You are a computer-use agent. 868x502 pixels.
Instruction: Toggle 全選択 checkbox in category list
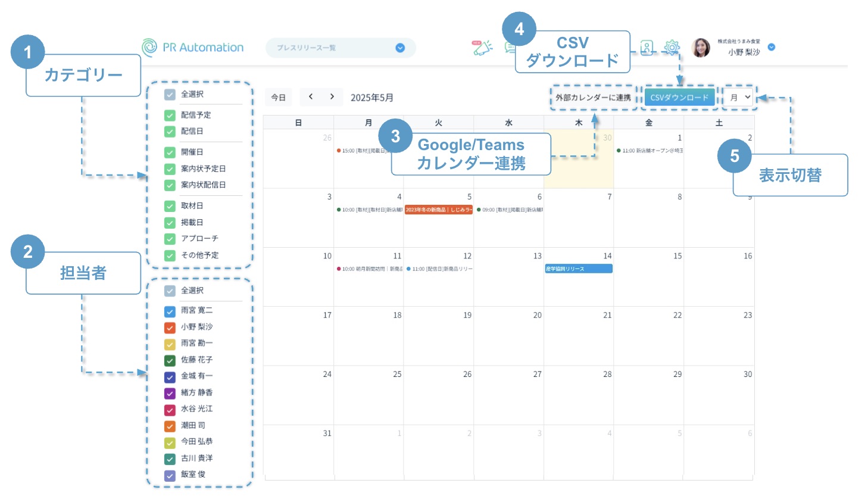(170, 95)
